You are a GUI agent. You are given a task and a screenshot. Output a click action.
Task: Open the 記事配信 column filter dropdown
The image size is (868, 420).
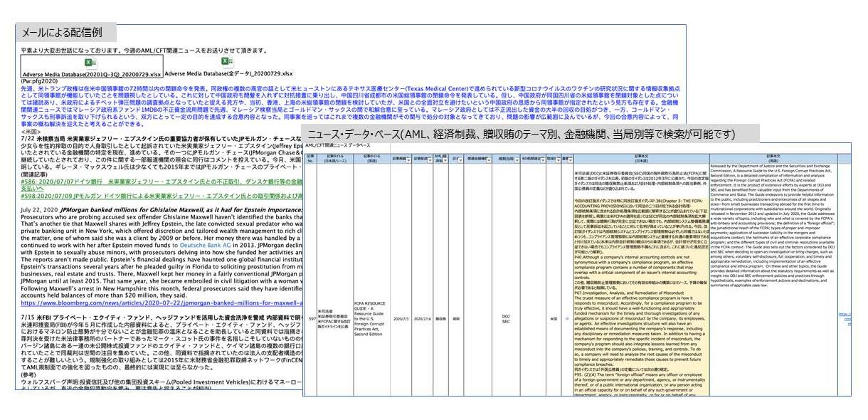430,162
